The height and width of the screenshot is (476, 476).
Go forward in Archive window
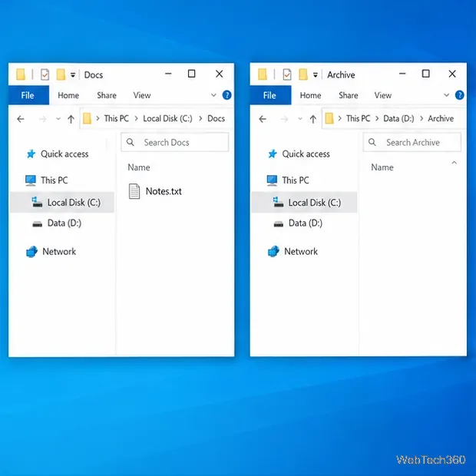click(x=284, y=119)
